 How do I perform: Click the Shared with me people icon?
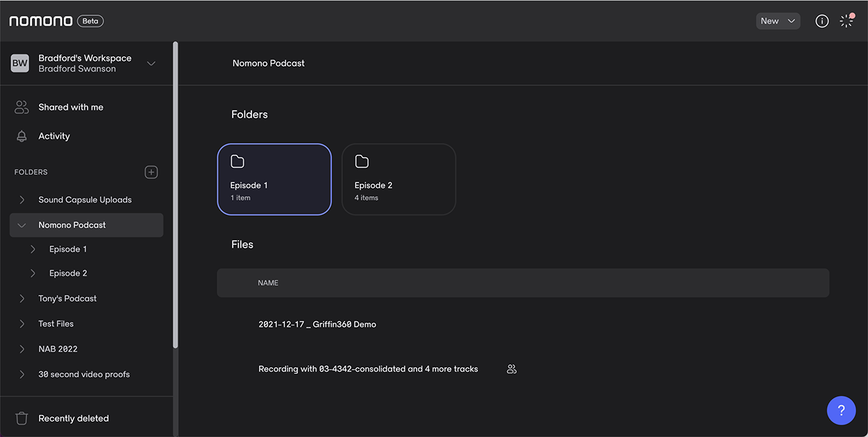click(x=22, y=107)
